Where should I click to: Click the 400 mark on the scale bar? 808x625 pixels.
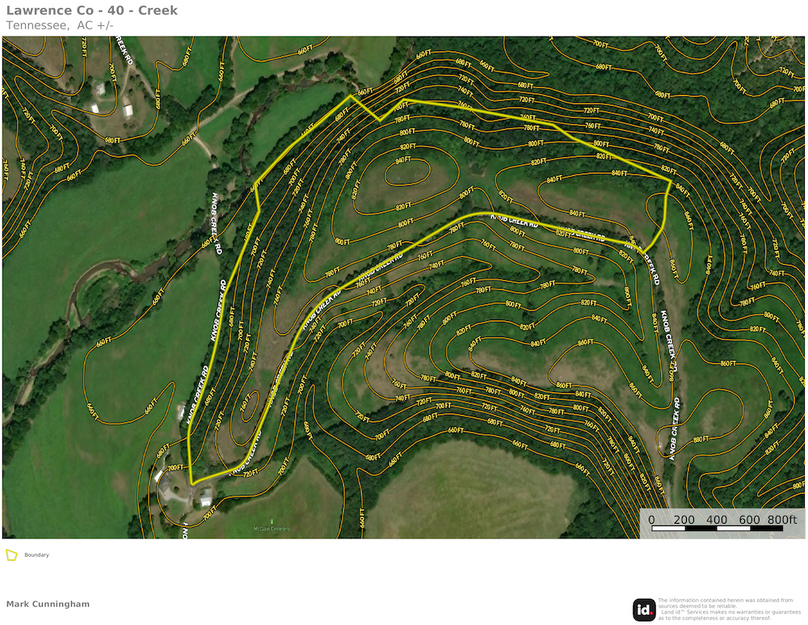click(x=717, y=519)
